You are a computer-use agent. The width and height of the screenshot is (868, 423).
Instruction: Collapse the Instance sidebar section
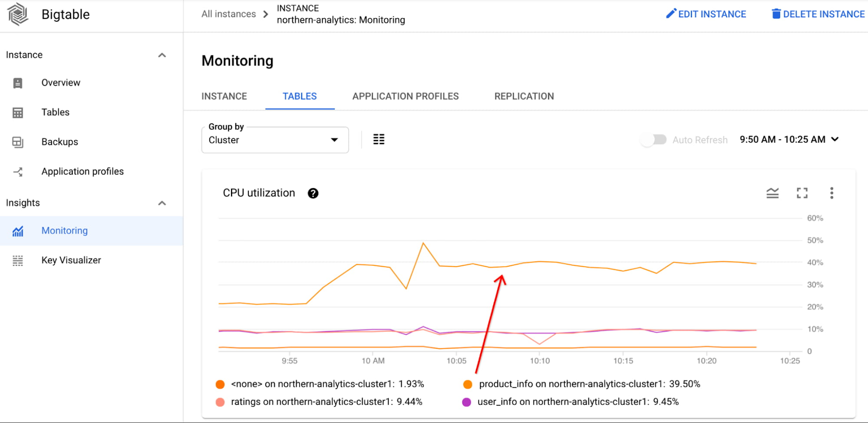[x=162, y=55]
